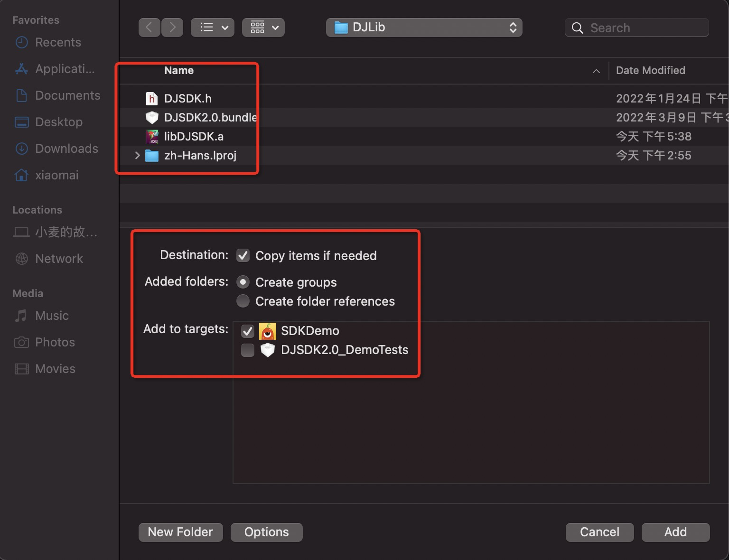Click the New Folder button
The width and height of the screenshot is (729, 560).
180,532
